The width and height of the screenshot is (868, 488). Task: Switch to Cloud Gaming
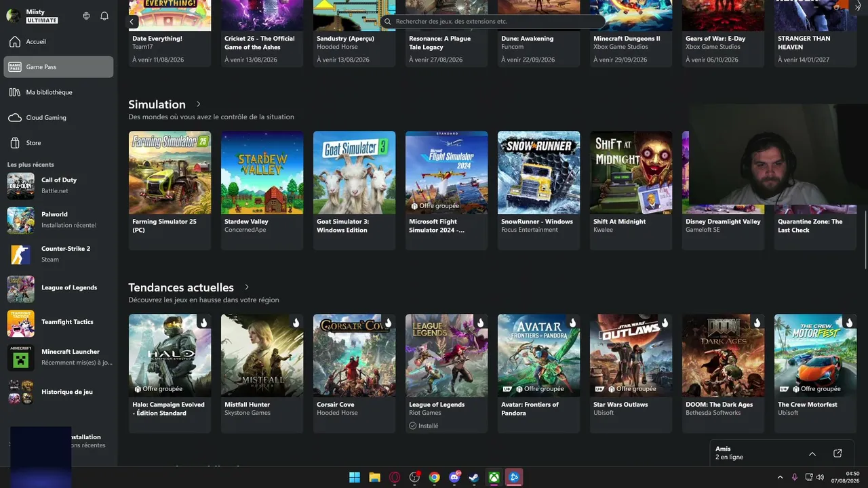59,117
